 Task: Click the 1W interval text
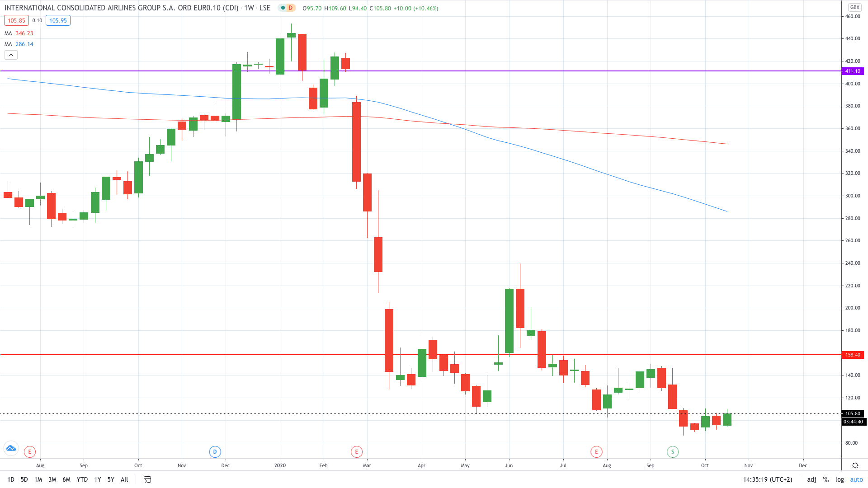[x=249, y=8]
